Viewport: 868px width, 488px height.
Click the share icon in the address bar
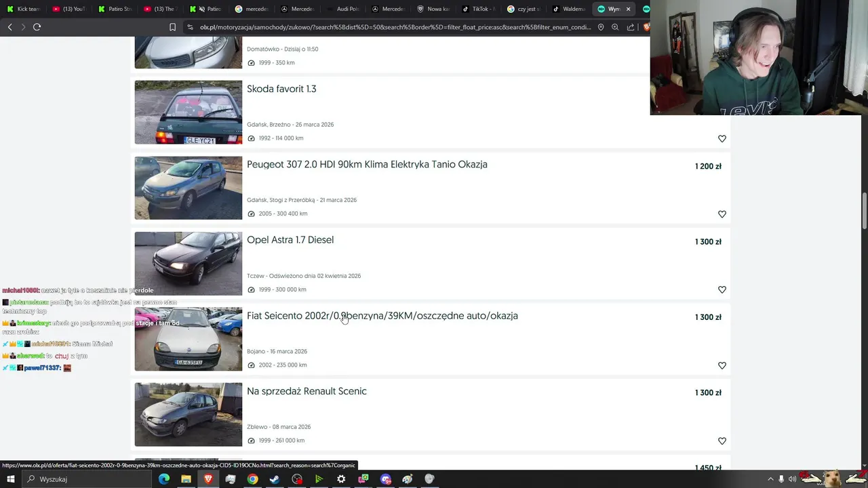click(x=631, y=27)
